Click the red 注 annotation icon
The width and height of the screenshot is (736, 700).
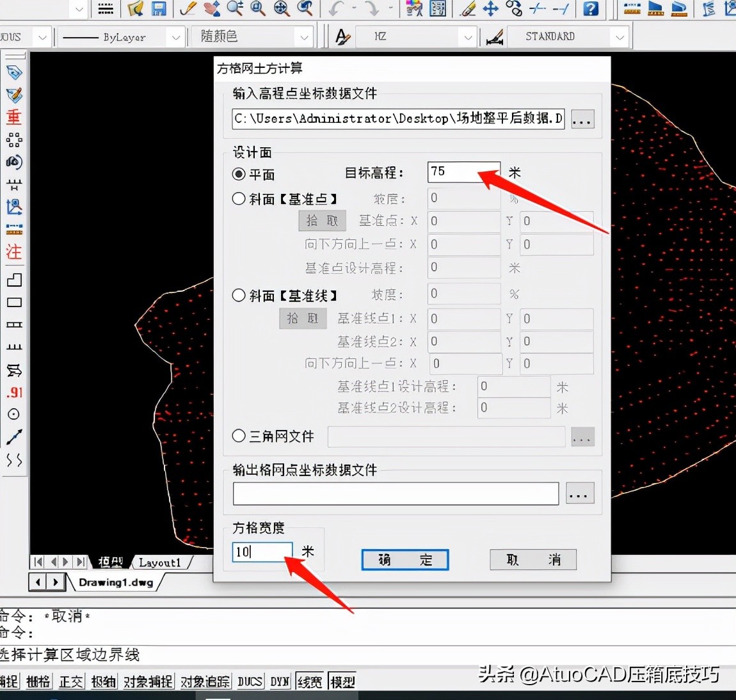click(13, 252)
